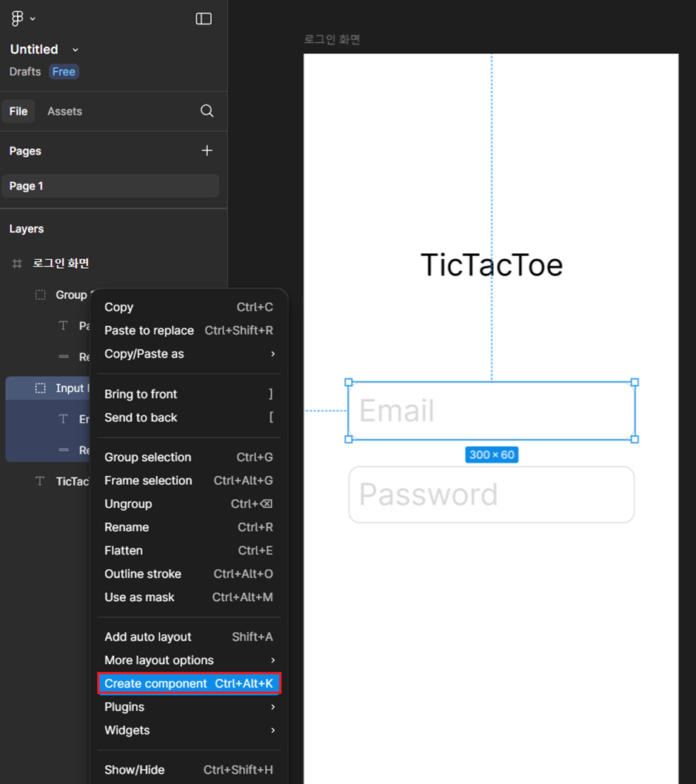696x784 pixels.
Task: Choose Create component menu entry
Action: tap(189, 683)
